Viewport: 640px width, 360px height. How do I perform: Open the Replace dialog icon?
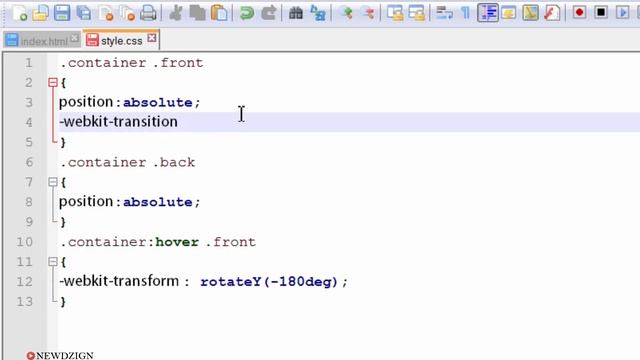pos(318,13)
